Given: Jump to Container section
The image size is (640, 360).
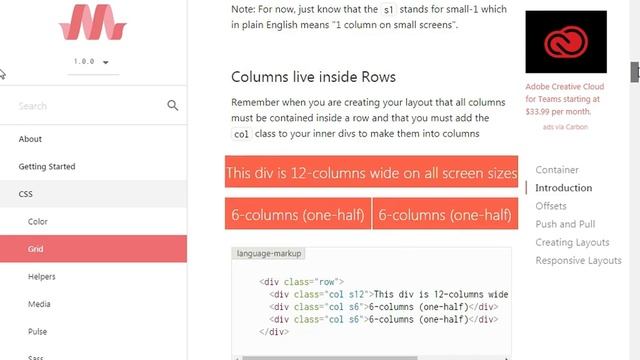Looking at the screenshot, I should [557, 170].
